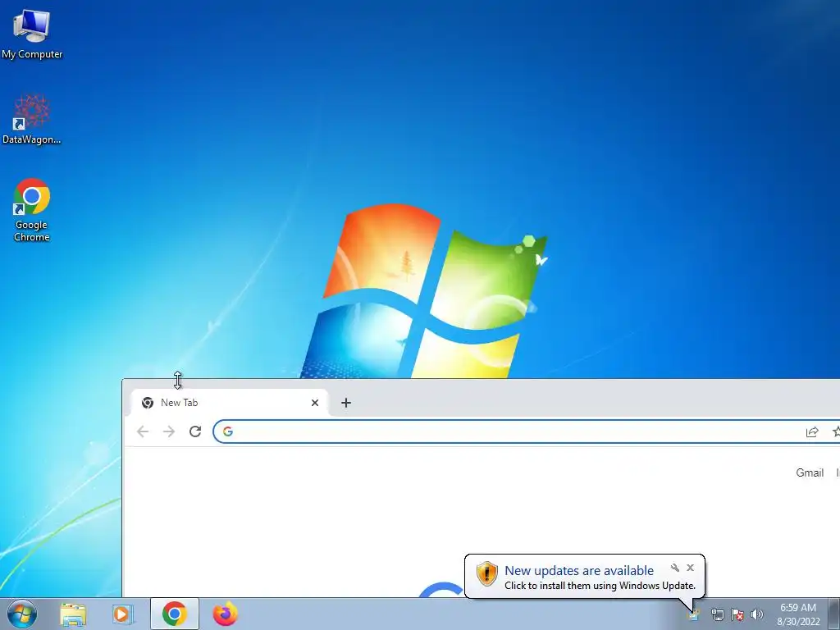Open notification options wrench icon

click(x=675, y=568)
